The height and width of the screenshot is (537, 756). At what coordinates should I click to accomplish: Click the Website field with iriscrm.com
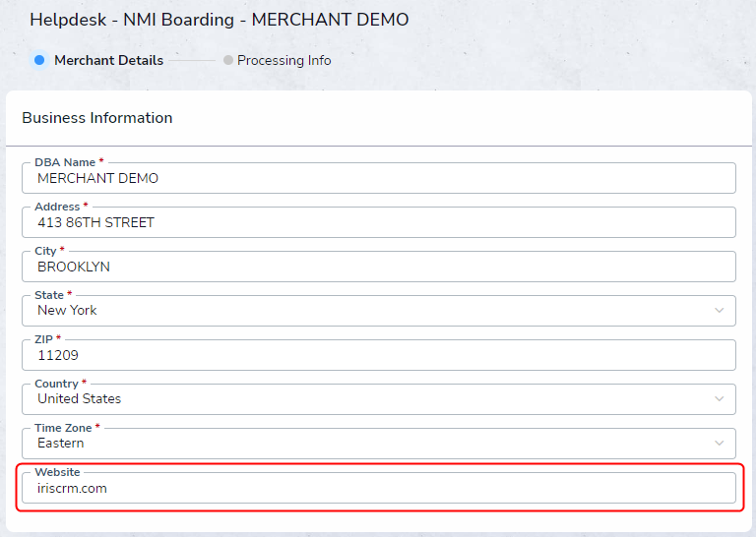click(x=378, y=488)
